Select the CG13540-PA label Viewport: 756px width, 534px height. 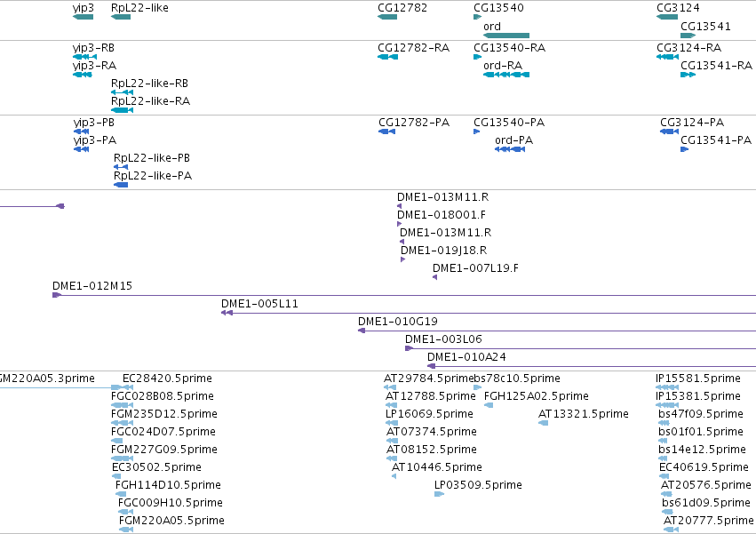pos(509,123)
